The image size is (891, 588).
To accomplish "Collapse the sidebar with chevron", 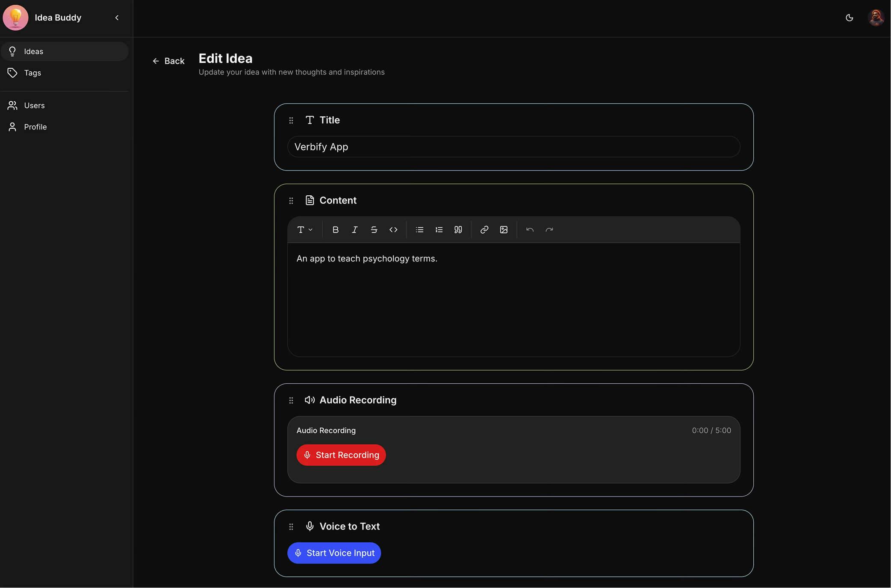I will [117, 18].
